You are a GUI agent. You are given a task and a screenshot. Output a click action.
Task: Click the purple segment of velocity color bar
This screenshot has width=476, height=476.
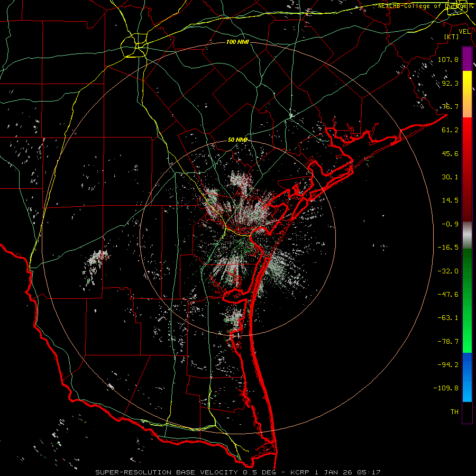coord(467,59)
